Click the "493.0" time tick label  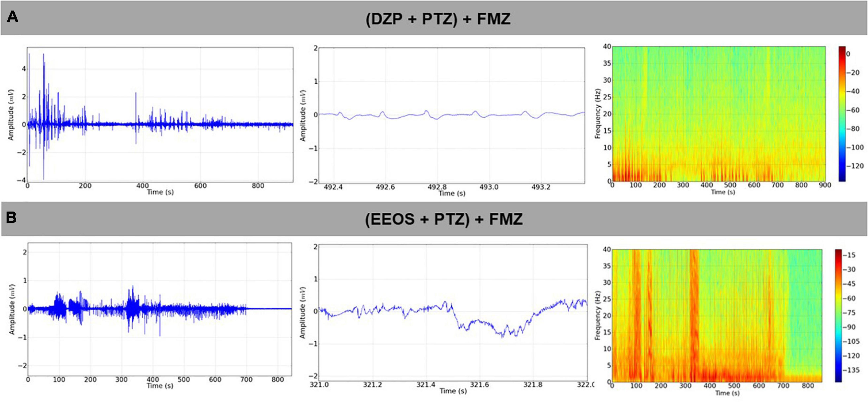pyautogui.click(x=489, y=187)
